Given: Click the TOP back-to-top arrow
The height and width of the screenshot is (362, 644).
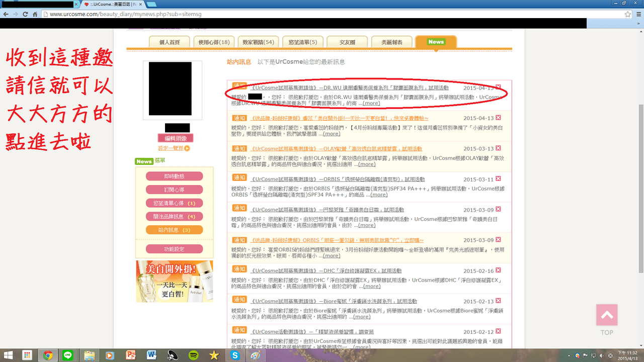Looking at the screenshot, I should point(606,315).
